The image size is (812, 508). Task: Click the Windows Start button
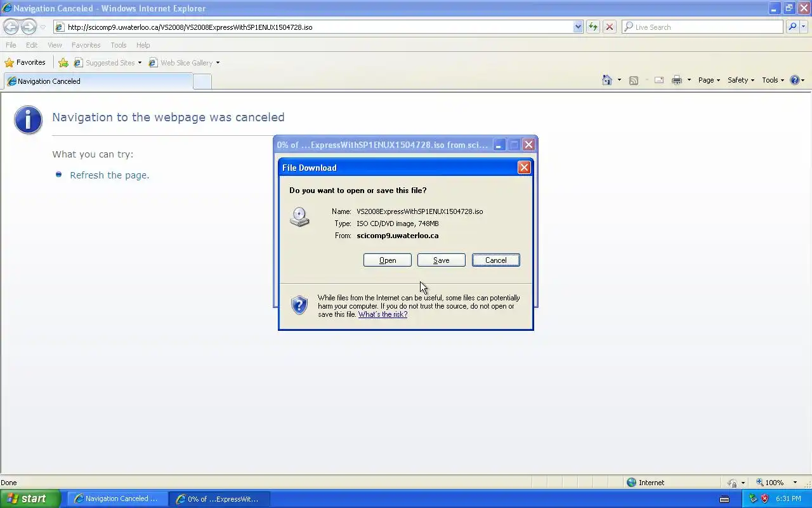click(30, 498)
